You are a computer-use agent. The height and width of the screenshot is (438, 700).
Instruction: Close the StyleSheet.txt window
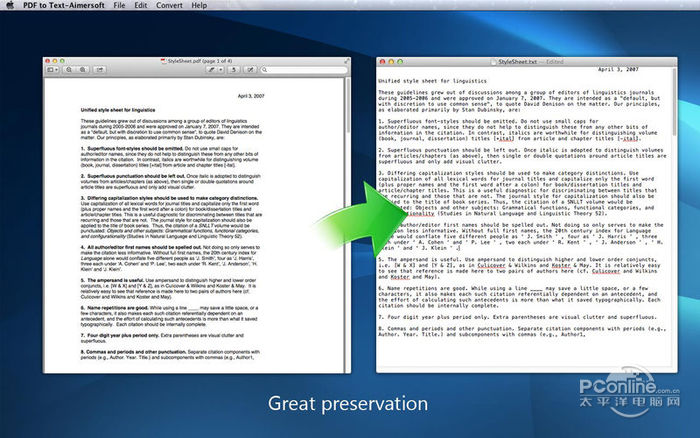click(382, 62)
